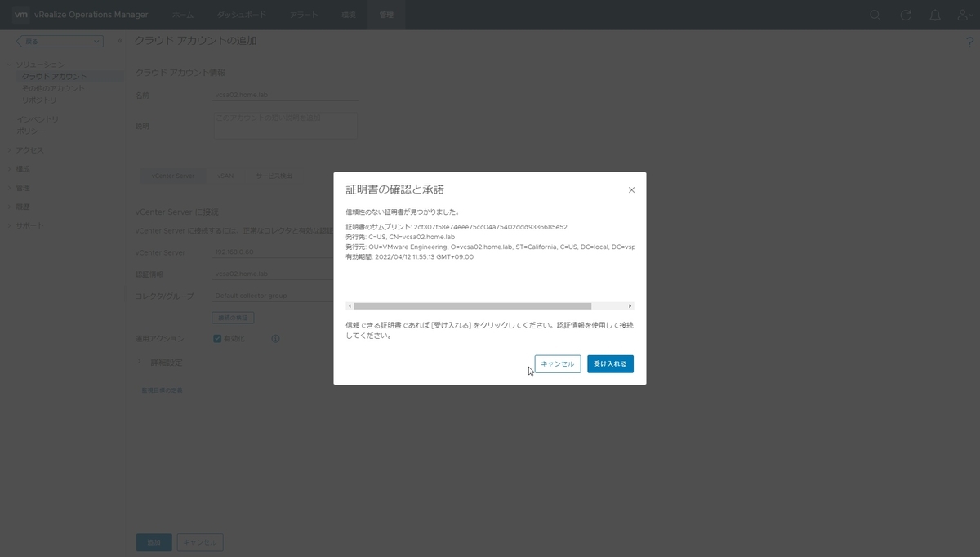Click the 認証情報 credential field

273,274
